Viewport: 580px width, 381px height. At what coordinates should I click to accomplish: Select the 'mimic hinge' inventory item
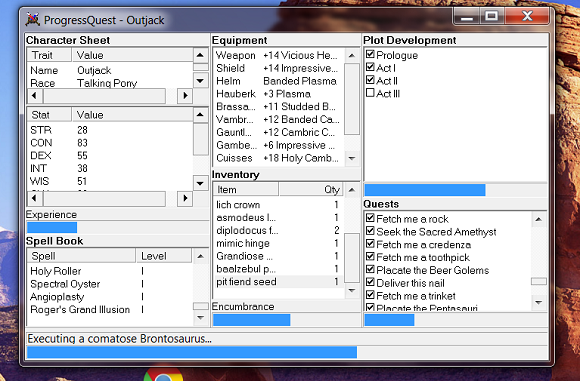click(x=278, y=243)
